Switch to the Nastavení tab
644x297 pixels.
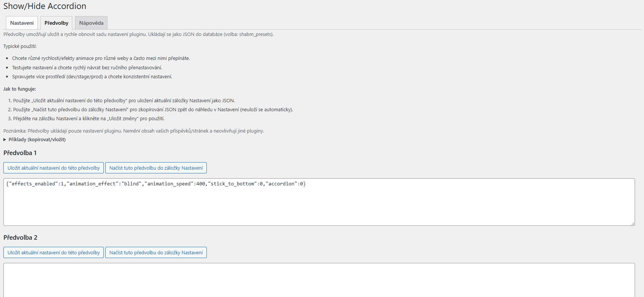(22, 23)
